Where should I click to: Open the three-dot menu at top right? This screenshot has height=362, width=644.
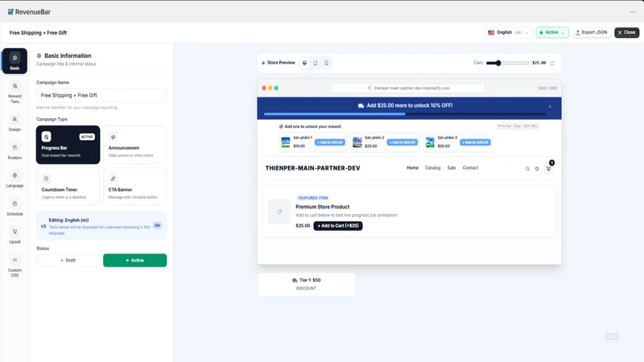click(x=633, y=12)
